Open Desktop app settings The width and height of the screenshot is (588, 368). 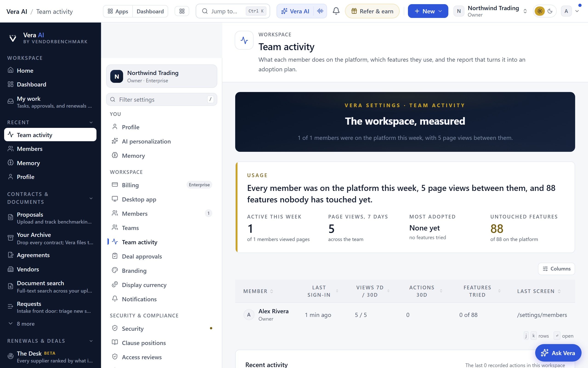click(161, 199)
